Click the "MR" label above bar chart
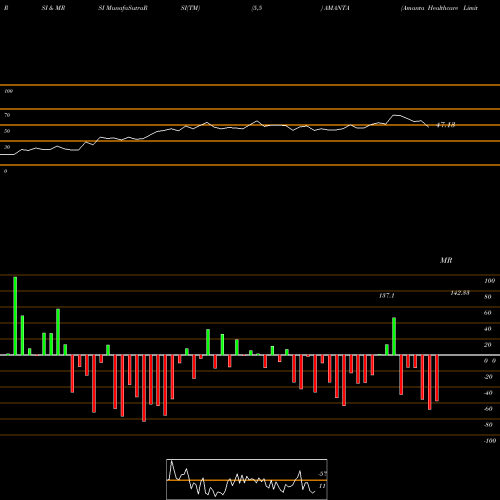The image size is (500, 500). tap(446, 260)
